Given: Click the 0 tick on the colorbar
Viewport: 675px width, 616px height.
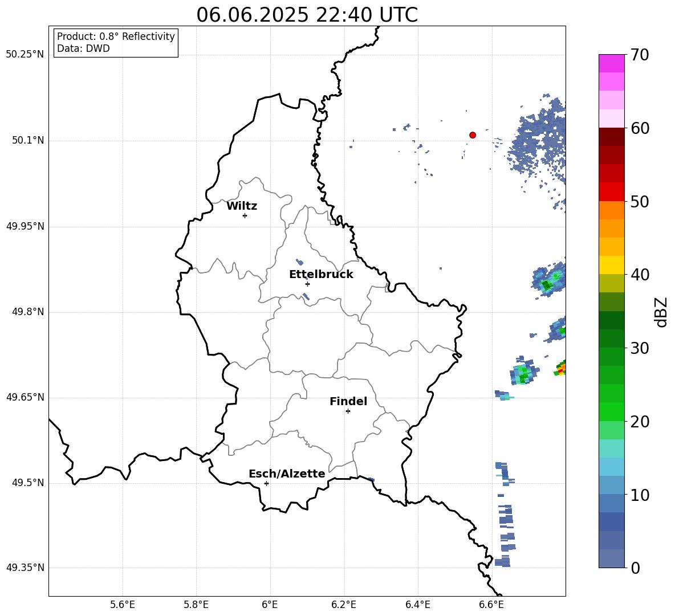Looking at the screenshot, I should point(635,568).
